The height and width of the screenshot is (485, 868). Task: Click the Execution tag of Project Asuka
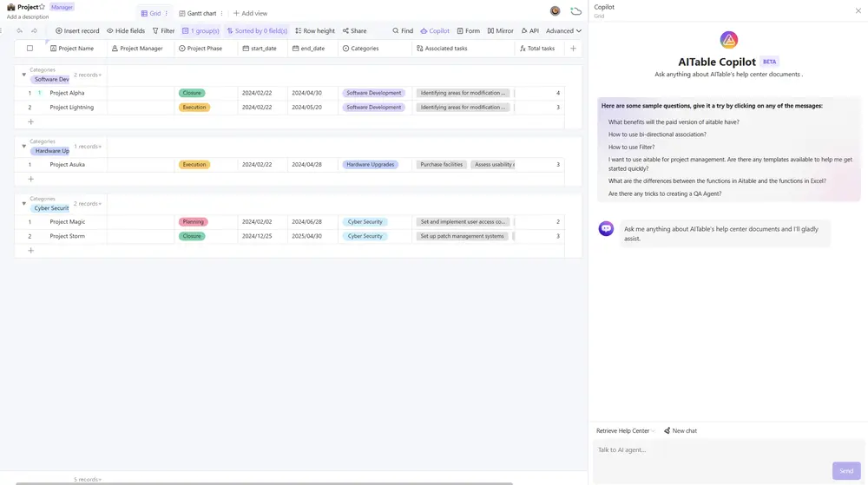coord(194,164)
